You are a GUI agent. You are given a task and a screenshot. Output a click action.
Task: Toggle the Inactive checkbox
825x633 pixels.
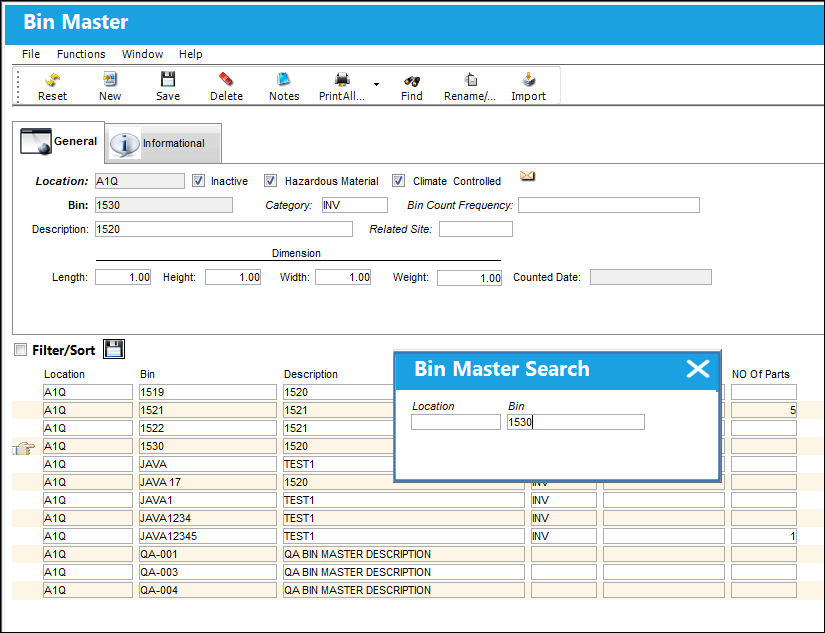click(x=198, y=181)
